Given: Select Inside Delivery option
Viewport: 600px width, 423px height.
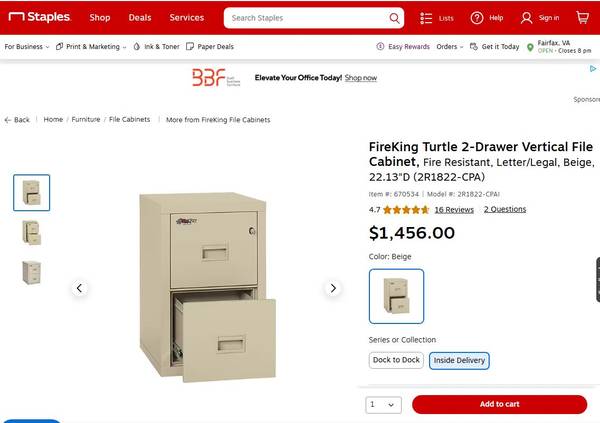Looking at the screenshot, I should click(459, 360).
